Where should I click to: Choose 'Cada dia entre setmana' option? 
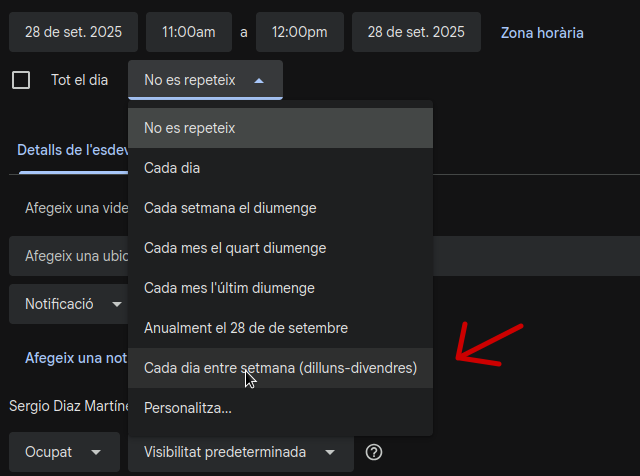(280, 368)
